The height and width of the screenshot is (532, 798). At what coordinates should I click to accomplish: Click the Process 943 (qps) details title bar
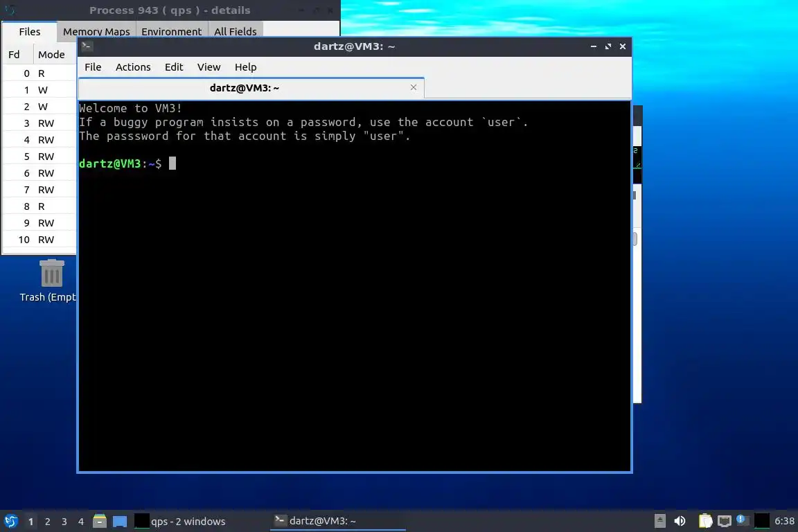[170, 10]
